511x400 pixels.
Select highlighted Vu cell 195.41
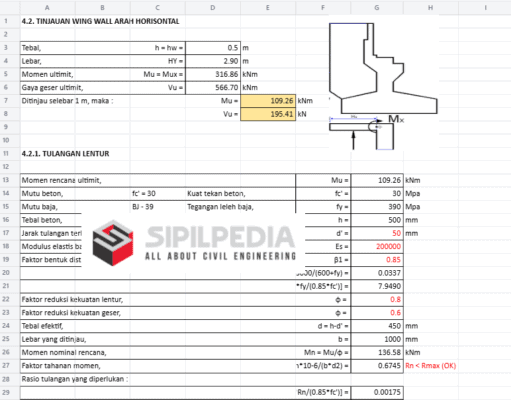pos(268,114)
